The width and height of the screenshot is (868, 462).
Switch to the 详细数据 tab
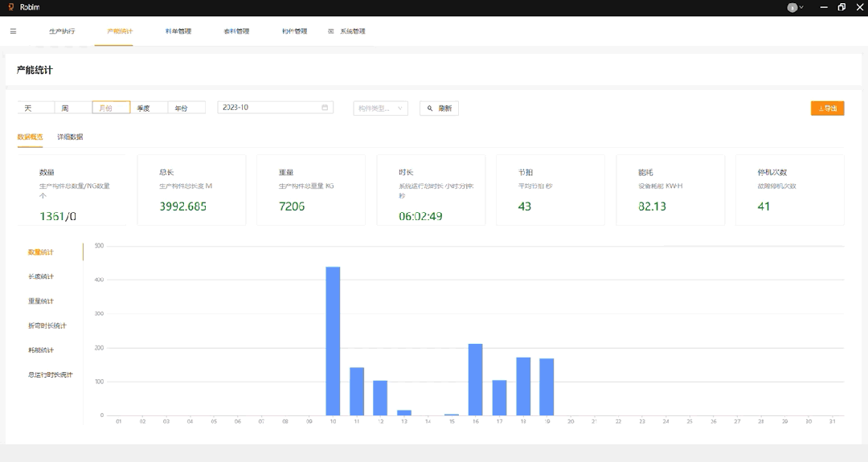click(70, 137)
